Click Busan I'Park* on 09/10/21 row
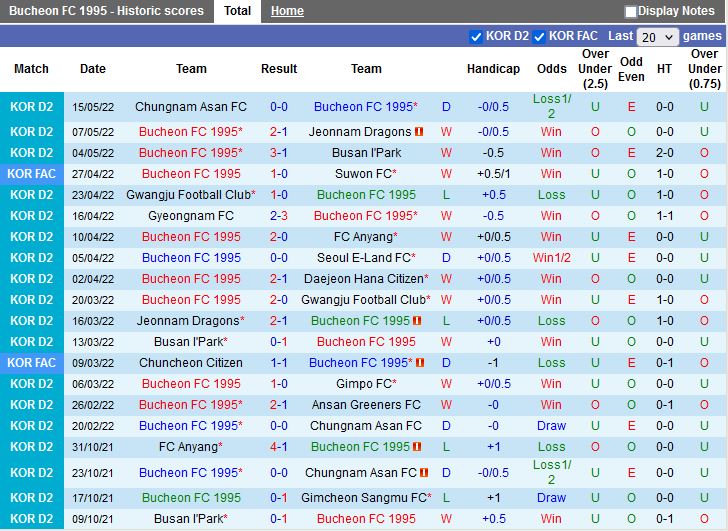 pyautogui.click(x=191, y=518)
